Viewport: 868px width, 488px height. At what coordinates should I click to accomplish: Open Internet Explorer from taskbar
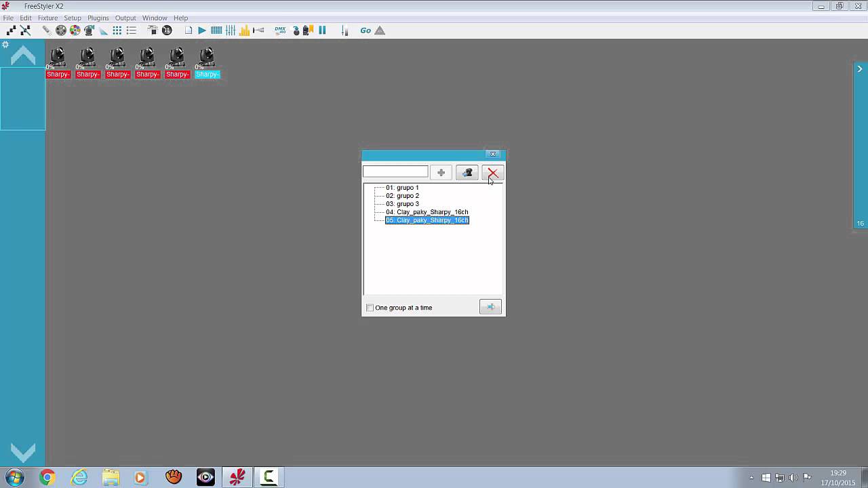[79, 478]
